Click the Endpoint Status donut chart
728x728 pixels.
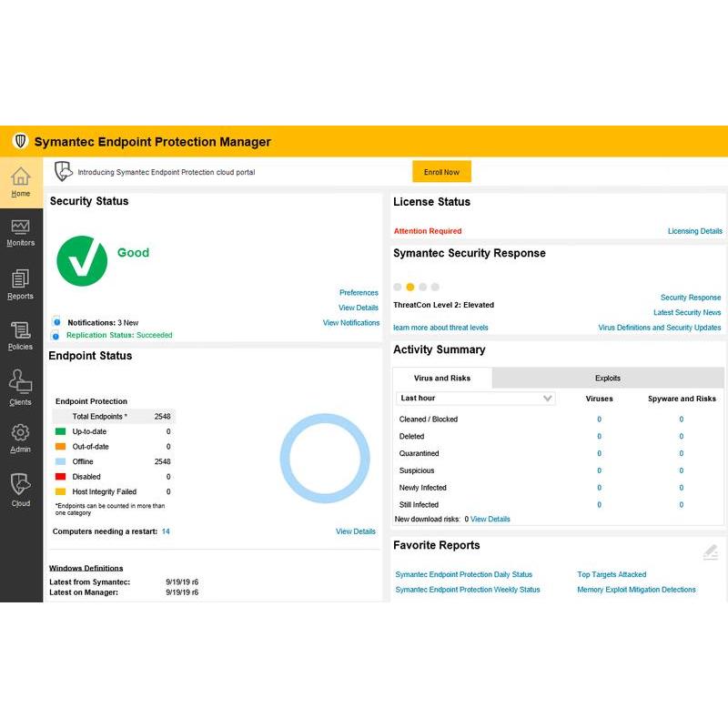tap(325, 459)
